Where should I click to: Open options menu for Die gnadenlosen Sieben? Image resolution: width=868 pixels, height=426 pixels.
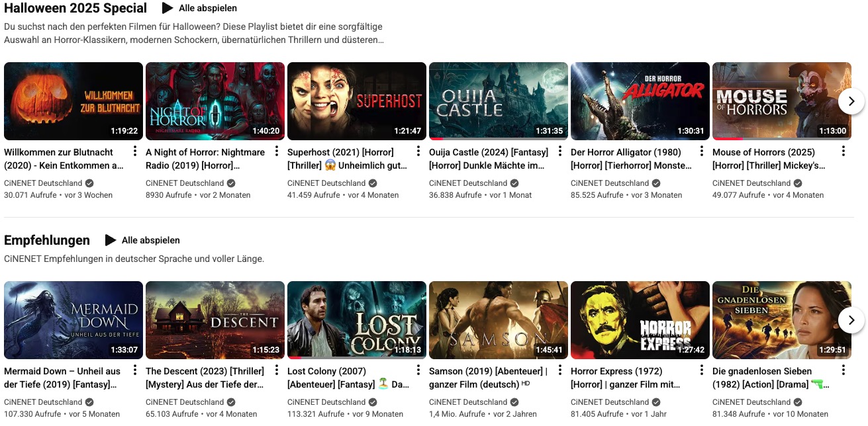tap(844, 370)
